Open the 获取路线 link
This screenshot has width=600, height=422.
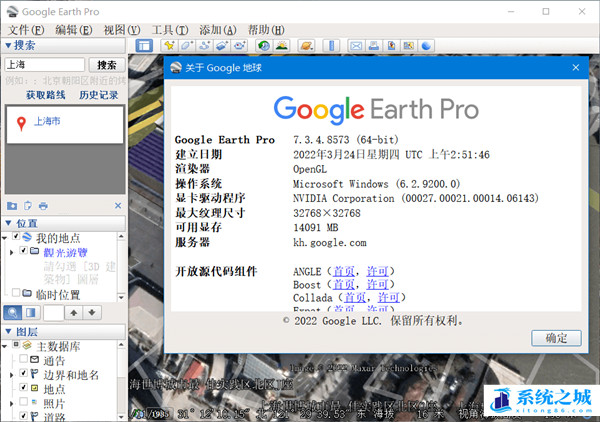[46, 95]
